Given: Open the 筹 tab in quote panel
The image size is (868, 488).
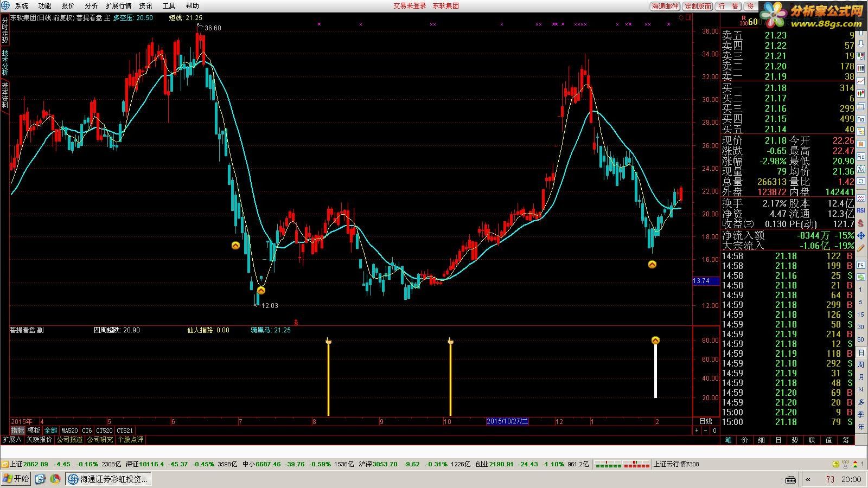Looking at the screenshot, I should [x=846, y=440].
